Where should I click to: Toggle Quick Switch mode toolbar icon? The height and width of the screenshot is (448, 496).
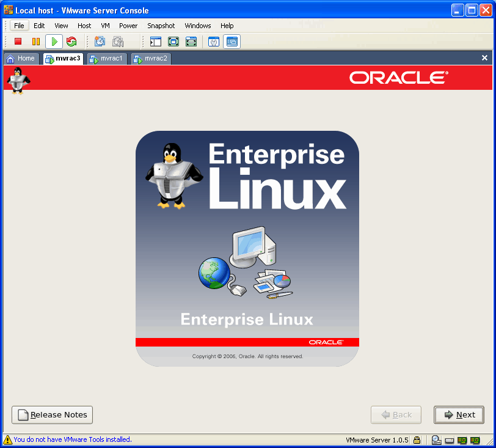[191, 42]
